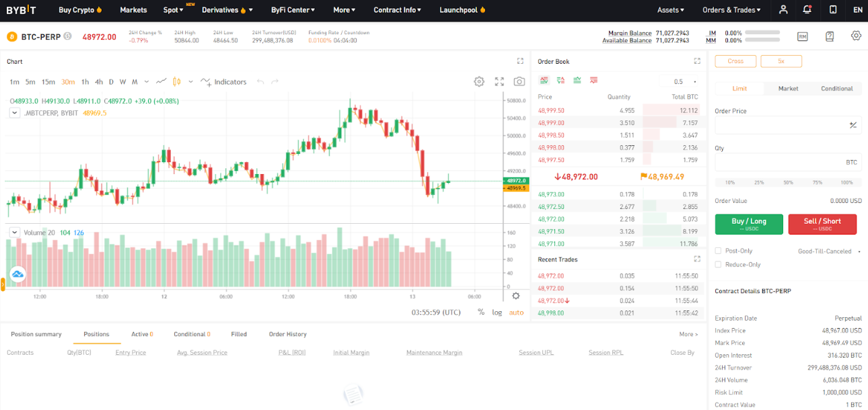The image size is (868, 410).
Task: Enable the Reduce-Only checkbox
Action: pos(718,264)
